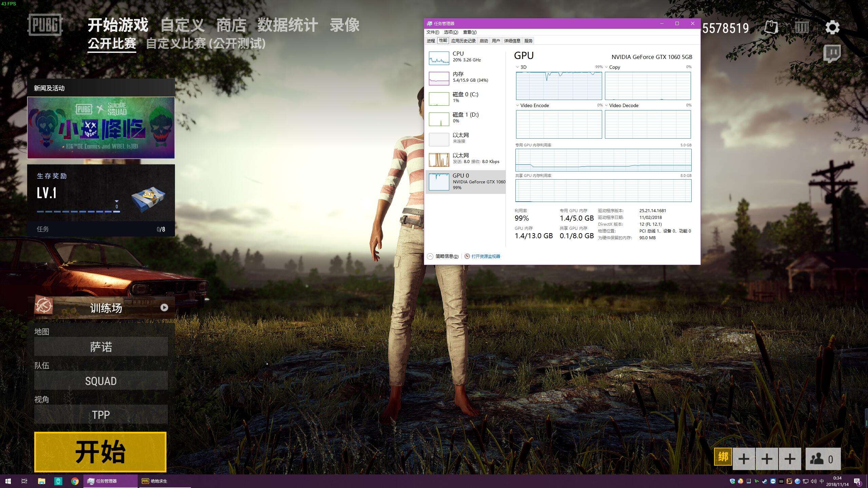
Task: Switch to the 应用历史记录 tab
Action: pyautogui.click(x=463, y=41)
